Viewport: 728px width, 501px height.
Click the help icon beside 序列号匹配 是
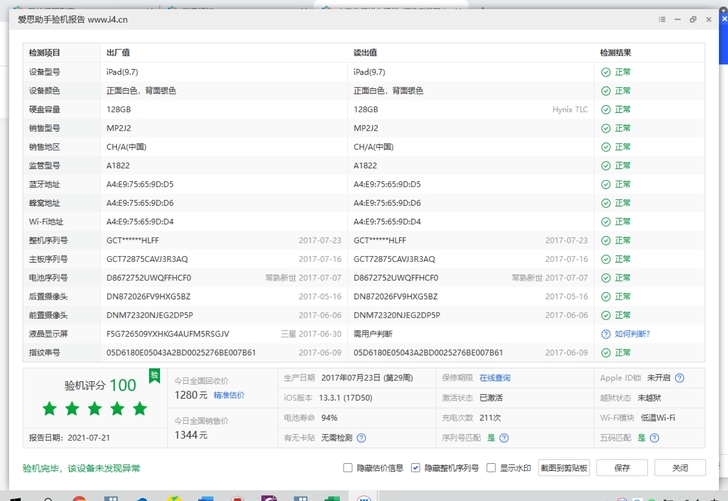click(x=504, y=438)
